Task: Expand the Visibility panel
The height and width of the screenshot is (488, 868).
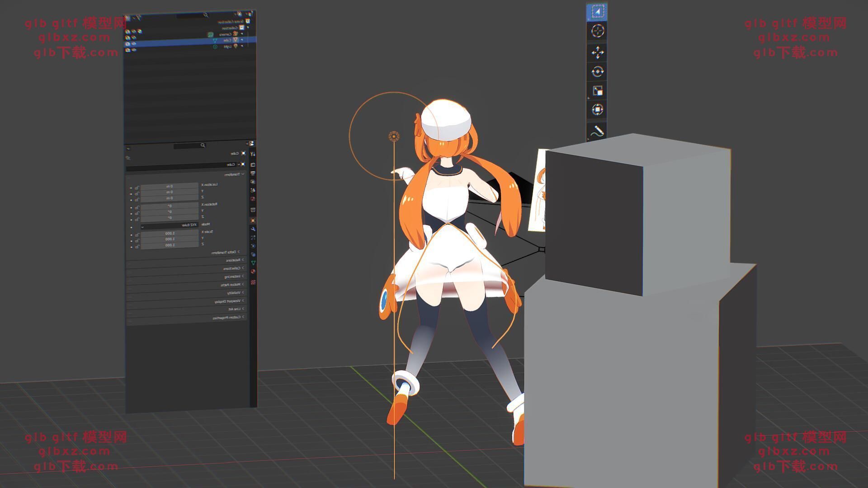Action: (236, 292)
